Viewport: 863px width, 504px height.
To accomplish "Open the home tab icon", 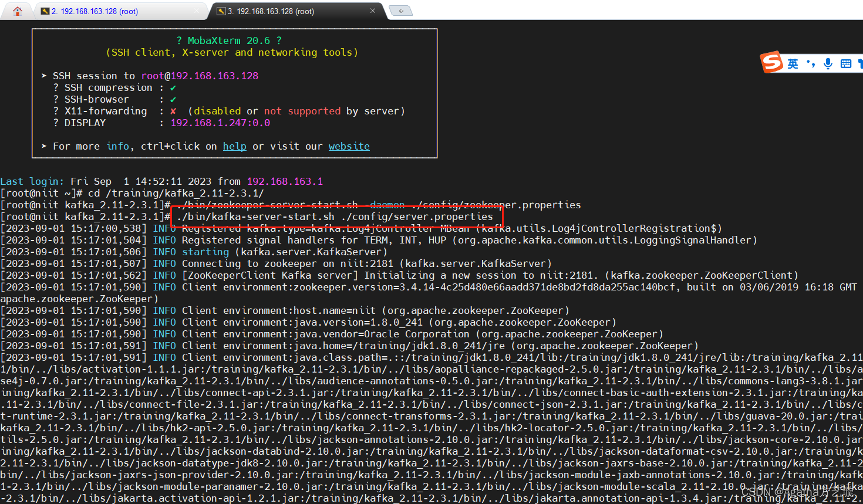I will coord(18,11).
